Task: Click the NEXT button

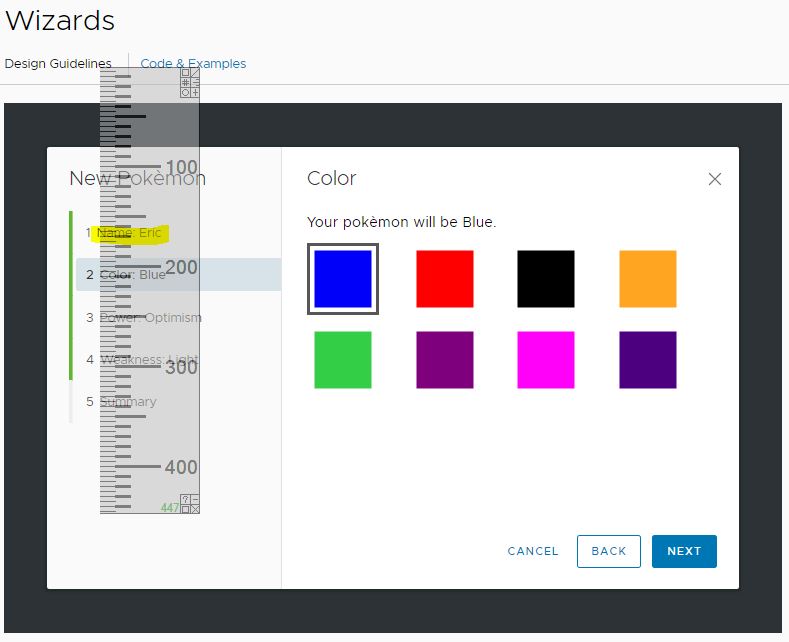Action: pos(684,551)
